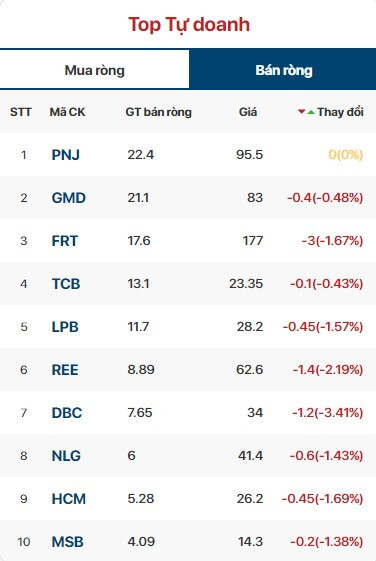Click the REE stock code
This screenshot has height=561, width=376.
click(65, 370)
